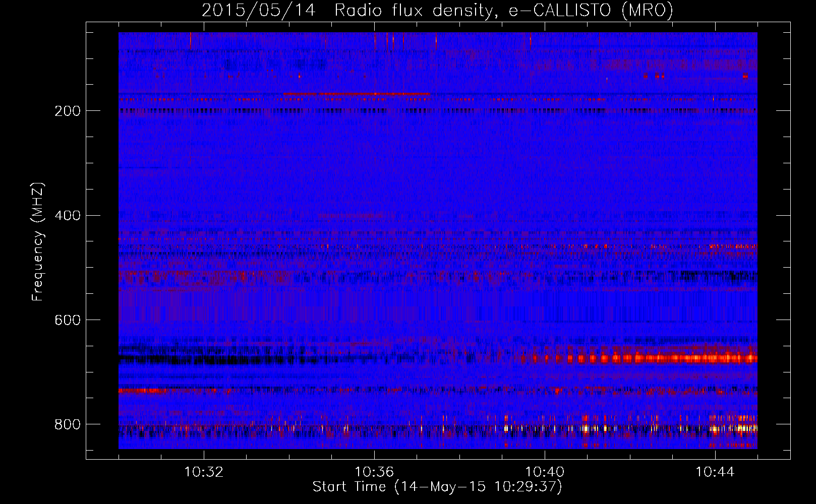Click the 600 frequency tick label
Image resolution: width=816 pixels, height=504 pixels.
68,320
